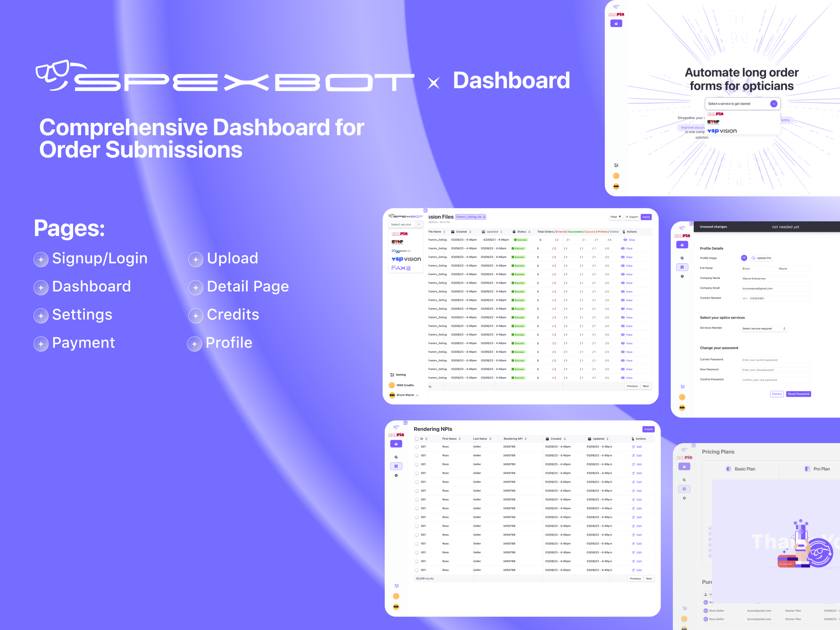Viewport: 840px width, 630px height.
Task: Check the first Ross Geller row checkbox
Action: [417, 447]
